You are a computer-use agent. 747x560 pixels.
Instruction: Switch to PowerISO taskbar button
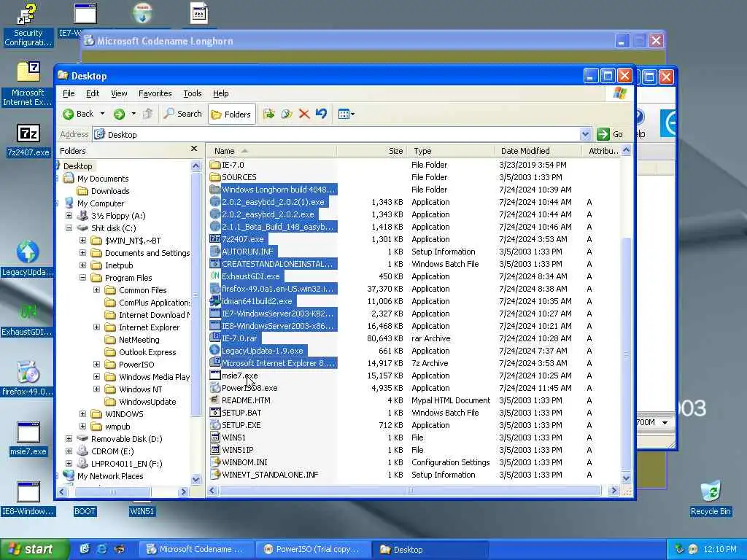point(312,550)
